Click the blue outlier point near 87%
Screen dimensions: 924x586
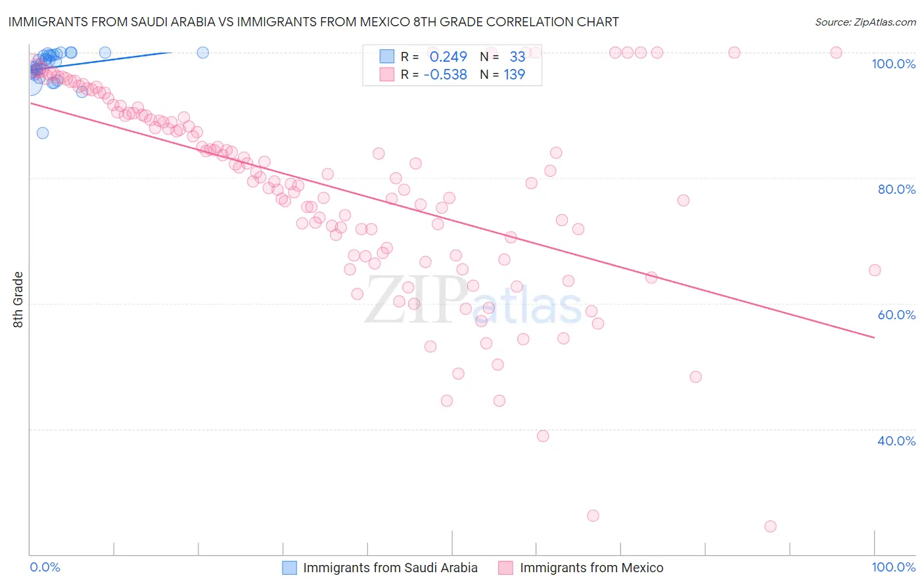pos(43,133)
